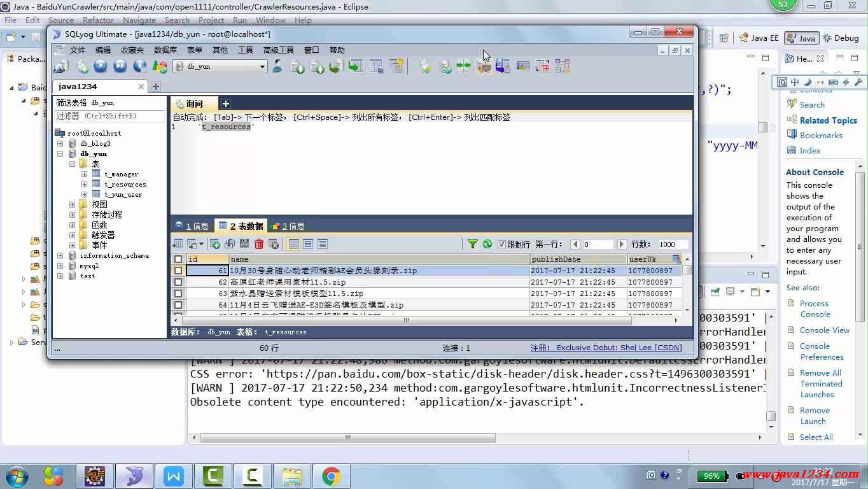Tick the checkbox for row id 64
This screenshot has width=868, height=489.
(x=178, y=305)
